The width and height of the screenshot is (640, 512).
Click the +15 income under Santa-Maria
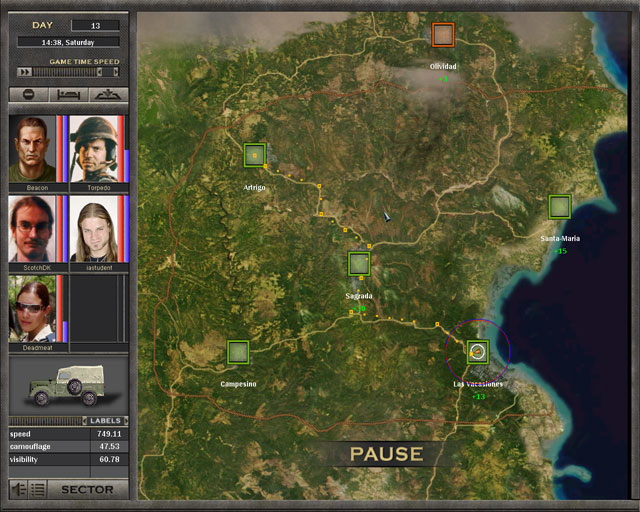(560, 251)
